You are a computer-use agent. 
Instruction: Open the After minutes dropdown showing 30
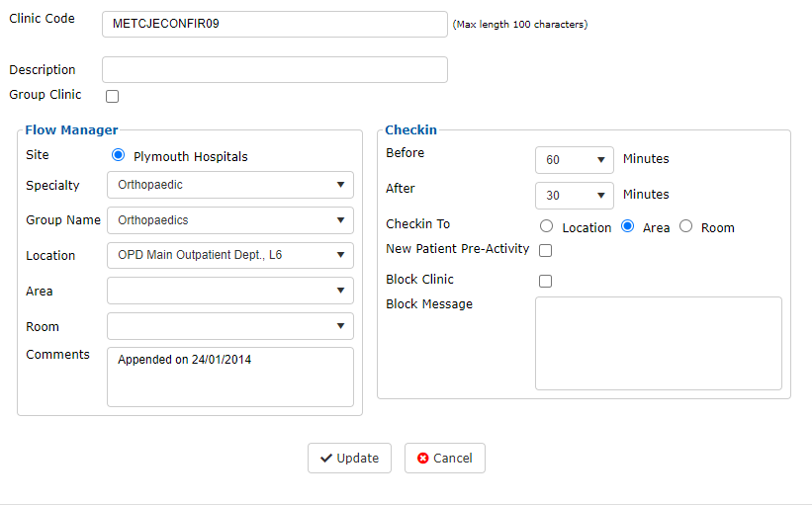point(575,196)
